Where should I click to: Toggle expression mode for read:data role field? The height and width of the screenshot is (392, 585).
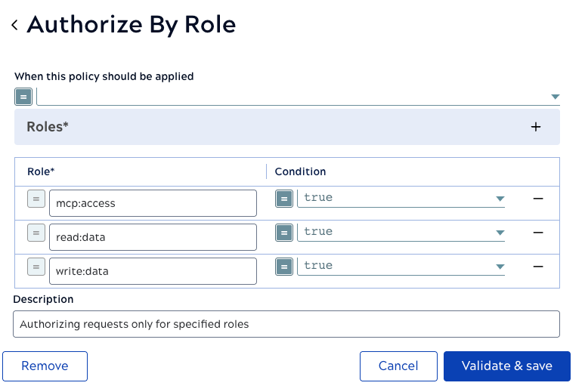pyautogui.click(x=36, y=233)
